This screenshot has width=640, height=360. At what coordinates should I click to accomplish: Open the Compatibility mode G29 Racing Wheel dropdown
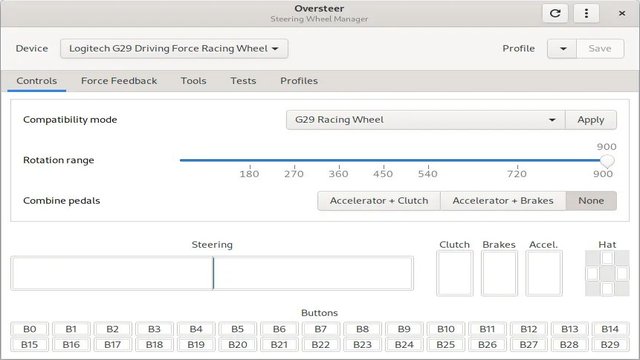click(x=425, y=120)
